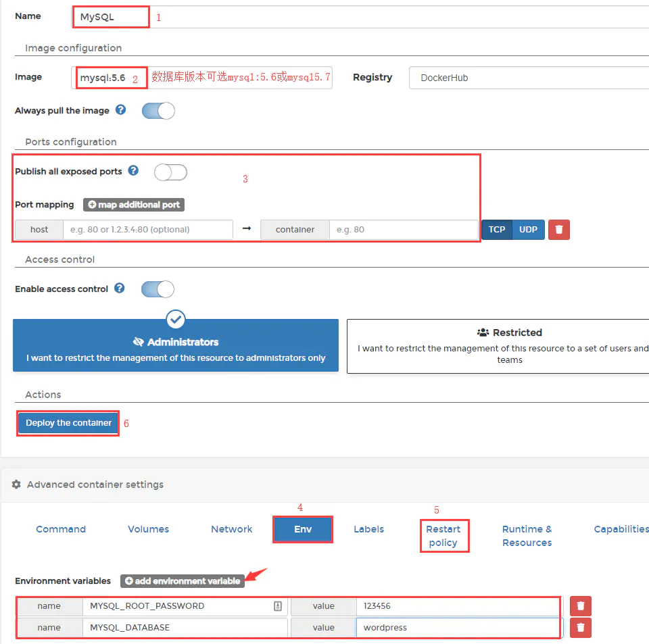Click the container port input field
The width and height of the screenshot is (649, 644).
coord(403,230)
